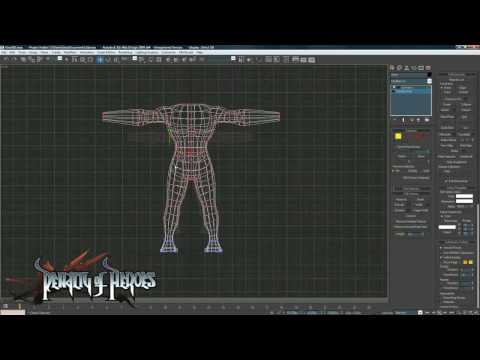Click the Shrink selection button
Screen dimensions: 480x360
[402, 156]
